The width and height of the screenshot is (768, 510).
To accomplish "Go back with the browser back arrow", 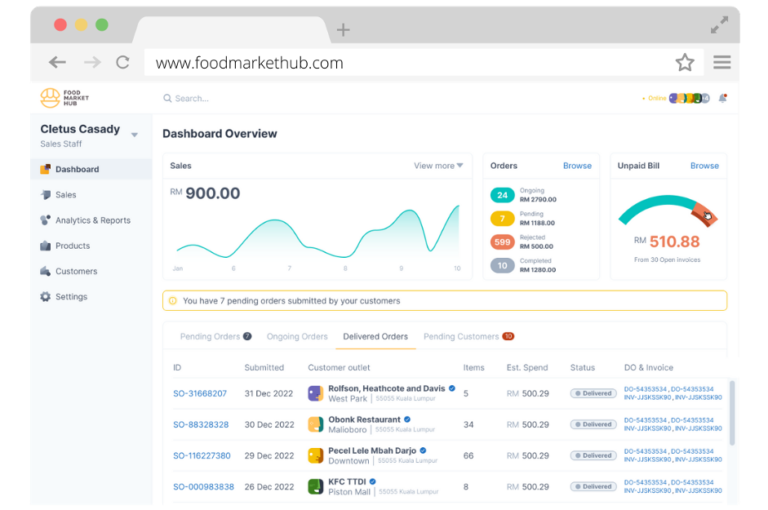I will pos(57,62).
